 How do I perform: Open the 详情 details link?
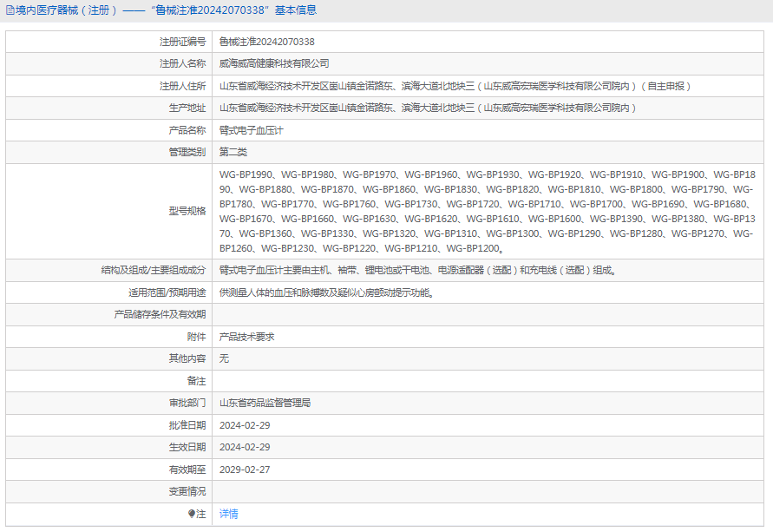pos(229,514)
